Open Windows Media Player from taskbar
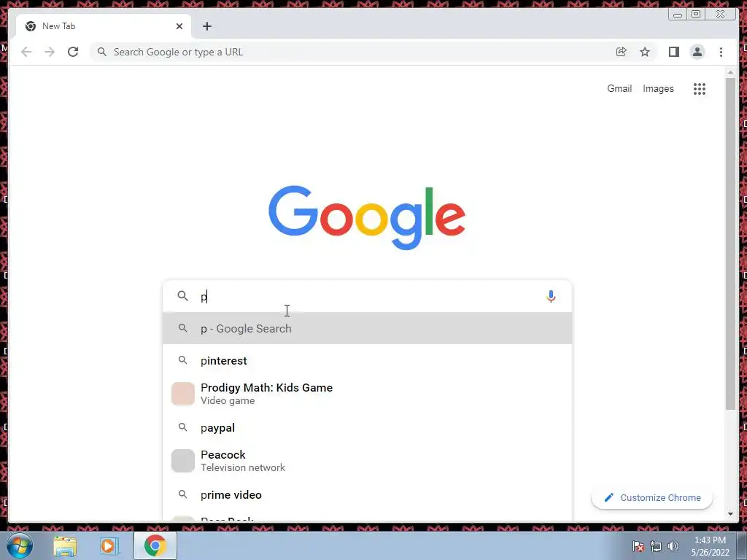The image size is (747, 560). coord(109,545)
